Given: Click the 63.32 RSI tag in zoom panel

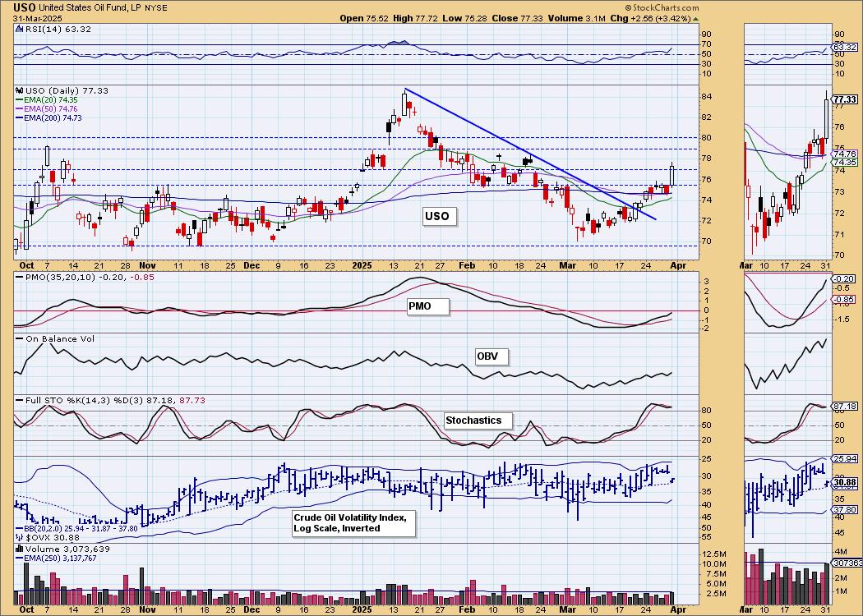Looking at the screenshot, I should pos(845,48).
